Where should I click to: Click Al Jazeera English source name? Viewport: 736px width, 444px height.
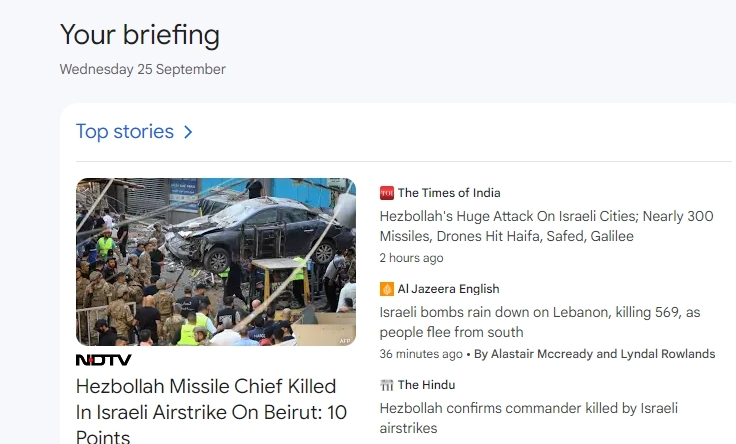449,289
